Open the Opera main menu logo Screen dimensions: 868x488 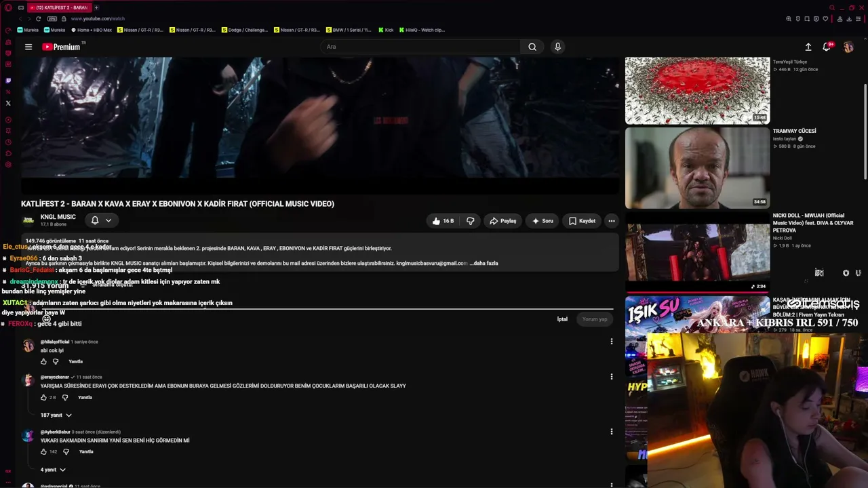8,8
